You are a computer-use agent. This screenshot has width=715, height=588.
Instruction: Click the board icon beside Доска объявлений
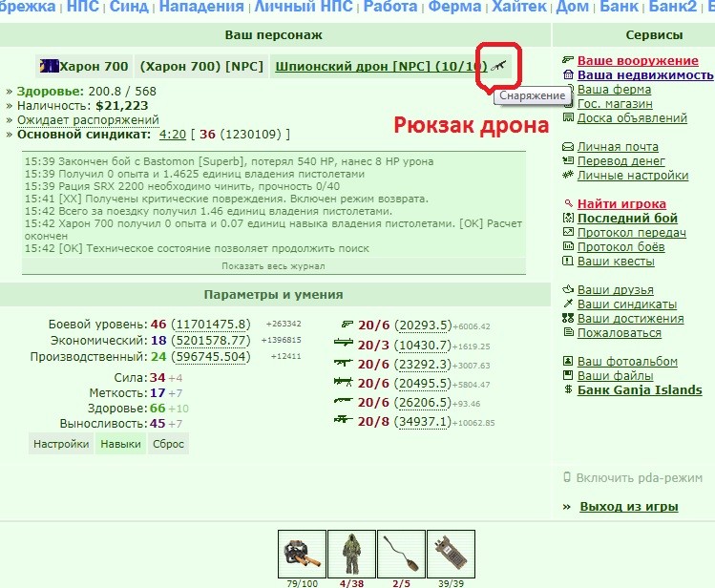[x=568, y=117]
